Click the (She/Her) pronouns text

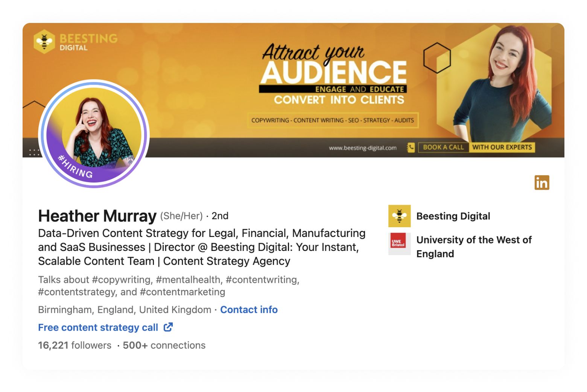point(181,216)
